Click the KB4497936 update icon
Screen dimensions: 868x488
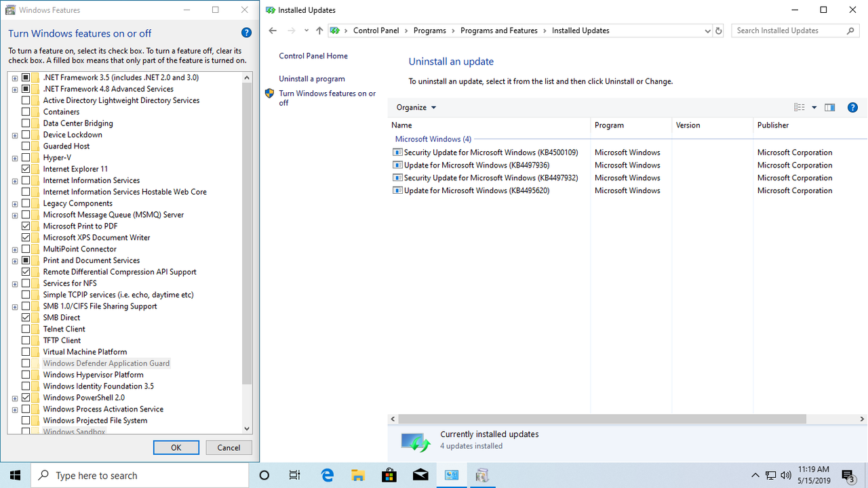pyautogui.click(x=398, y=165)
